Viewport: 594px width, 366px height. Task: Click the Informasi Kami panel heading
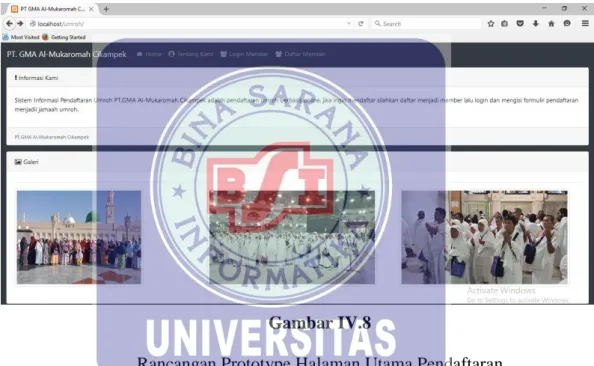click(x=36, y=78)
